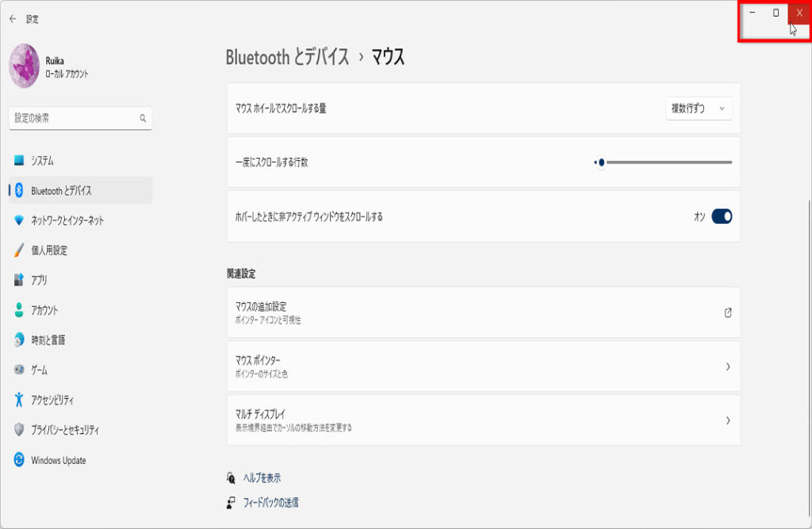The image size is (812, 529).
Task: Click the System monitor icon in sidebar
Action: pyautogui.click(x=19, y=160)
